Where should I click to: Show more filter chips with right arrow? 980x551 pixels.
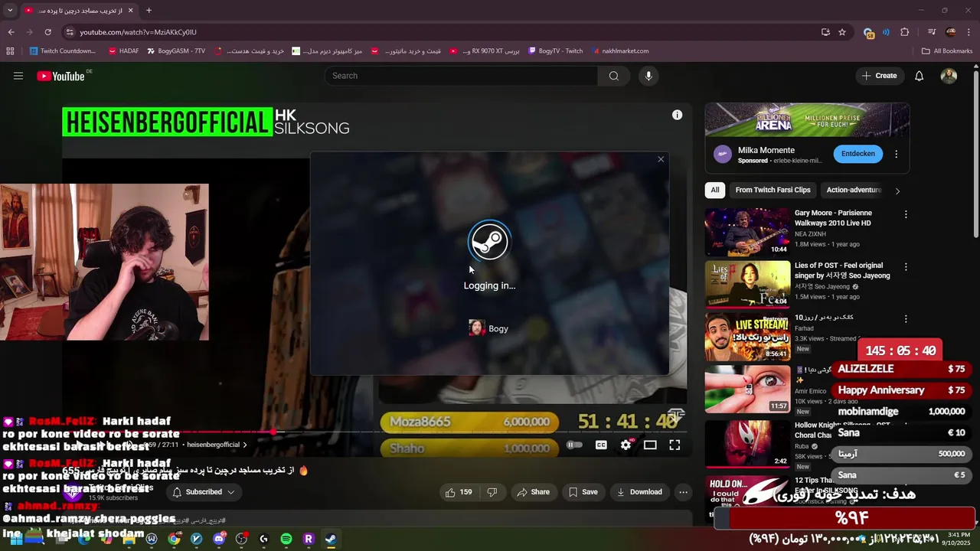897,191
